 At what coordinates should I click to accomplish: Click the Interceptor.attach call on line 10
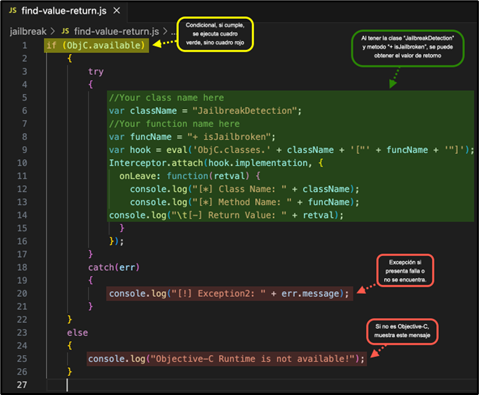click(156, 163)
